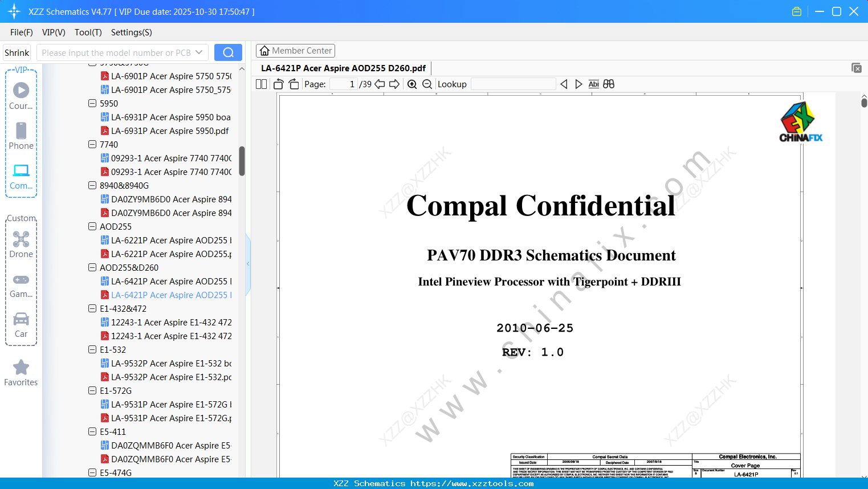Image resolution: width=868 pixels, height=489 pixels.
Task: Toggle the Abi whole-word match icon
Action: (593, 84)
